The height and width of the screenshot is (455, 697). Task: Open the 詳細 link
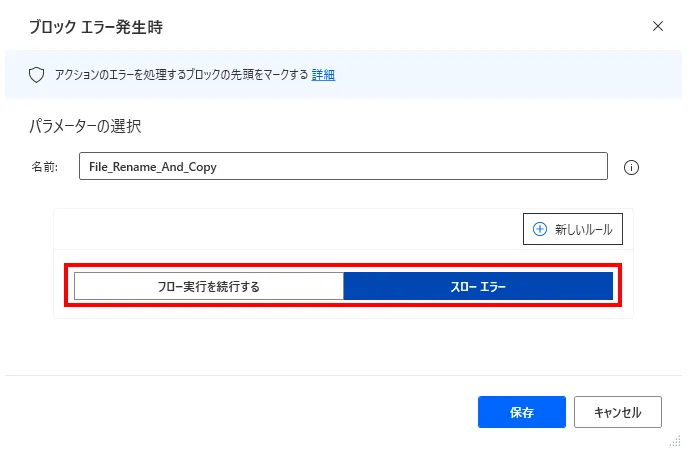(323, 74)
